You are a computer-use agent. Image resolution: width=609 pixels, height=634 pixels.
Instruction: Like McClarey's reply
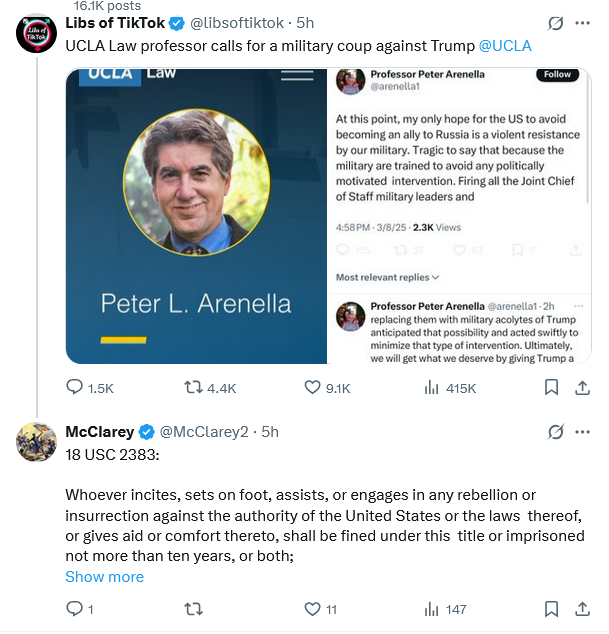[x=313, y=609]
